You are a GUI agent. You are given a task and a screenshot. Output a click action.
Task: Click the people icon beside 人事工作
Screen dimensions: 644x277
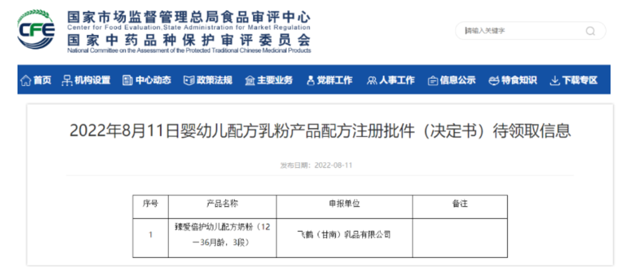point(371,80)
